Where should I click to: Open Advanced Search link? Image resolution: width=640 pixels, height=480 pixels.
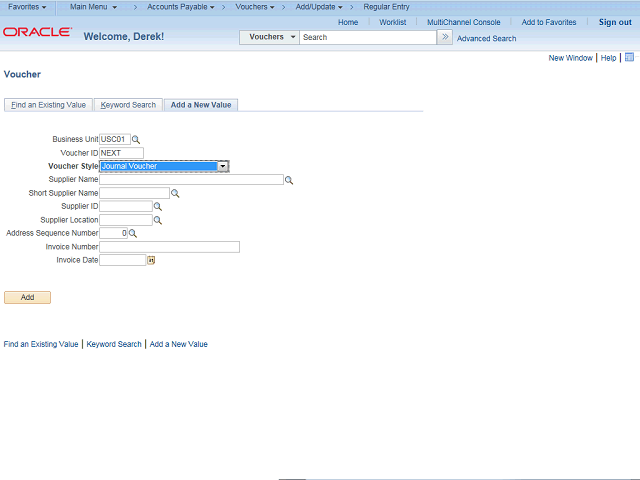coord(487,38)
